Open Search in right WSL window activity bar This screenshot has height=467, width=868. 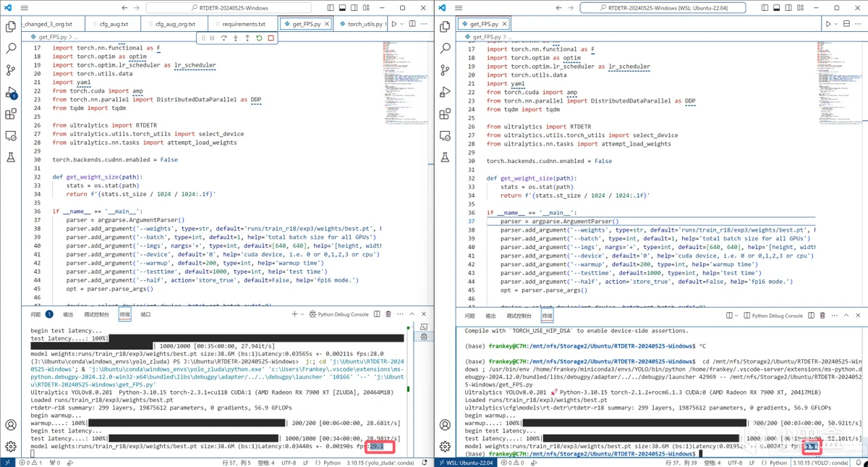coord(445,49)
